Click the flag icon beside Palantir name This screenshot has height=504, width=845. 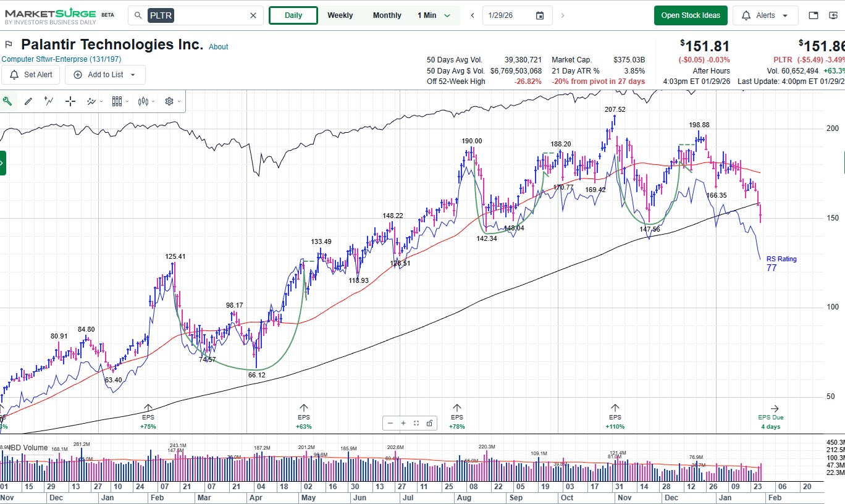[x=9, y=44]
